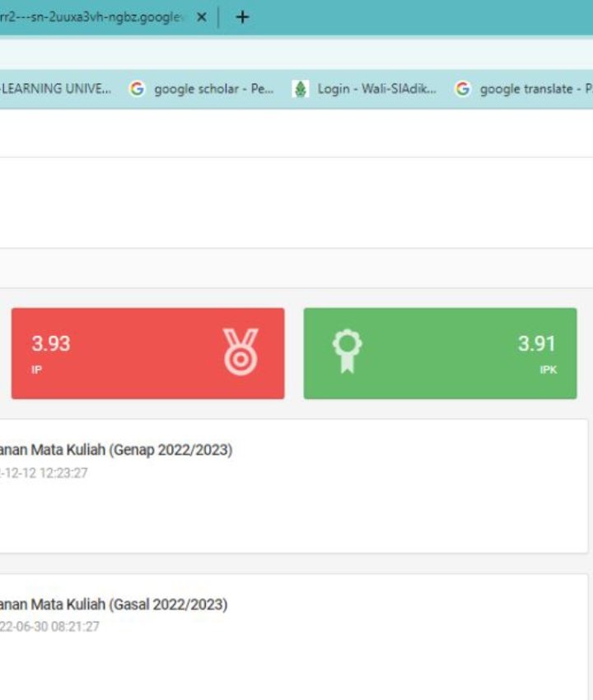Select the tab titled rr2---sn-2uuxa3vh-ngbz
593x700 pixels.
91,17
